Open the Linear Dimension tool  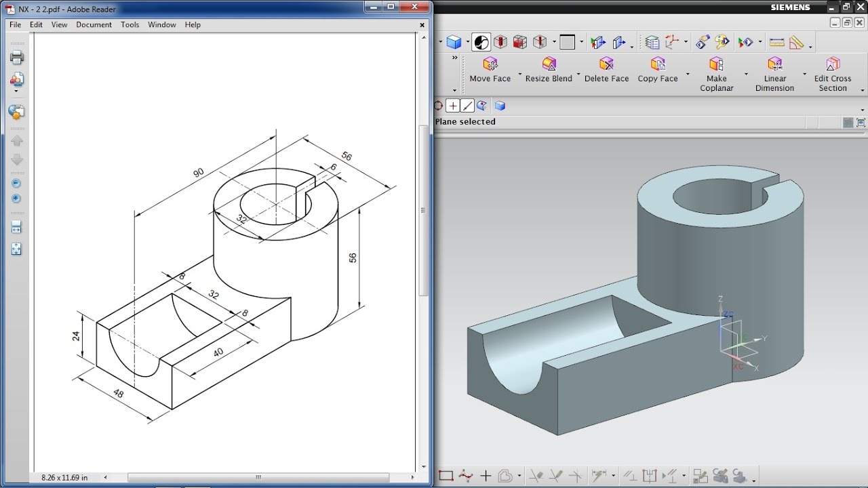tap(774, 74)
